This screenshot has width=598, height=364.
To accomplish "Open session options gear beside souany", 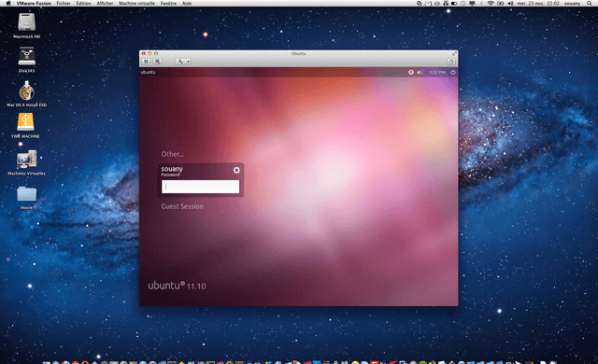I will [x=236, y=170].
